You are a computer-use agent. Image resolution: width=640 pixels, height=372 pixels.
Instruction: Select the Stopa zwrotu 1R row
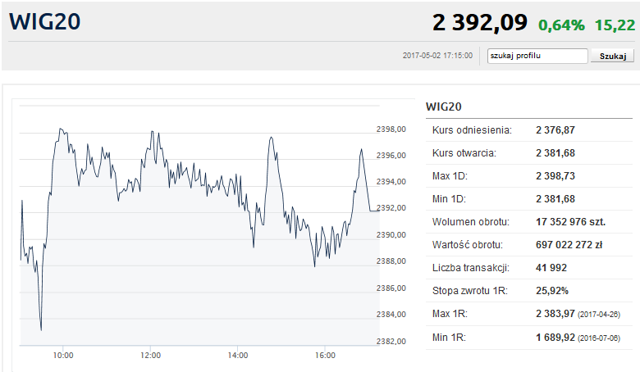tap(529, 291)
